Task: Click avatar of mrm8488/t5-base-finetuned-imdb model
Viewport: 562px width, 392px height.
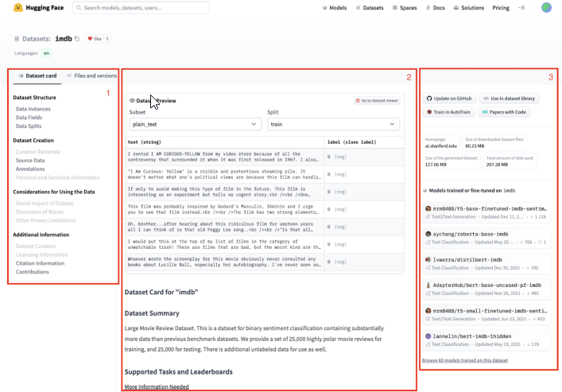Action: tap(428, 208)
